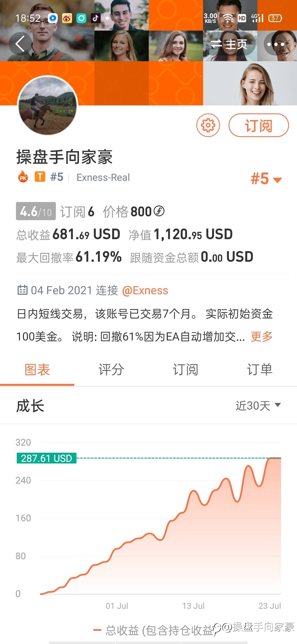Screen dimensions: 297x644
Task: Tap the 4.6/10 rating badge
Action: pos(36,211)
